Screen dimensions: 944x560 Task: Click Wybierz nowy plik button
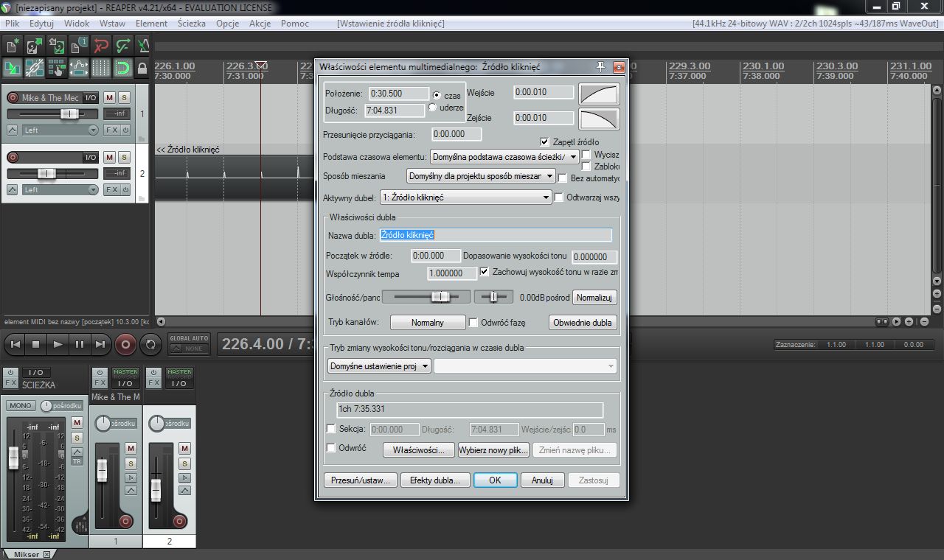(493, 450)
